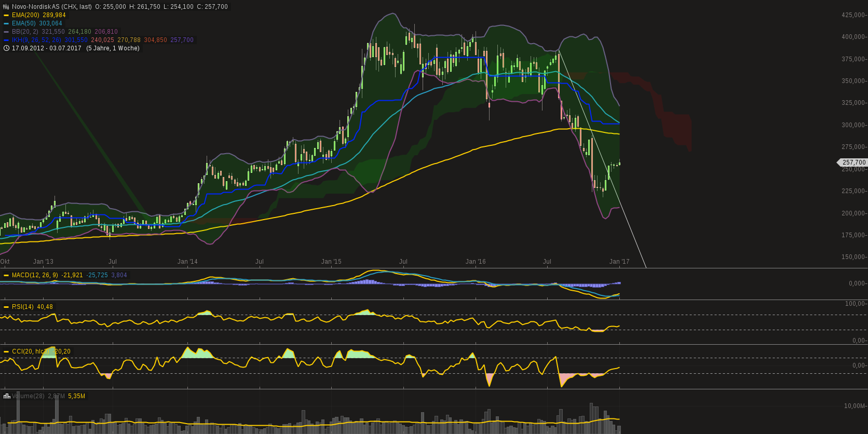
Task: Select the IKH(9, 26, 52, 26) indicator label
Action: pos(36,40)
